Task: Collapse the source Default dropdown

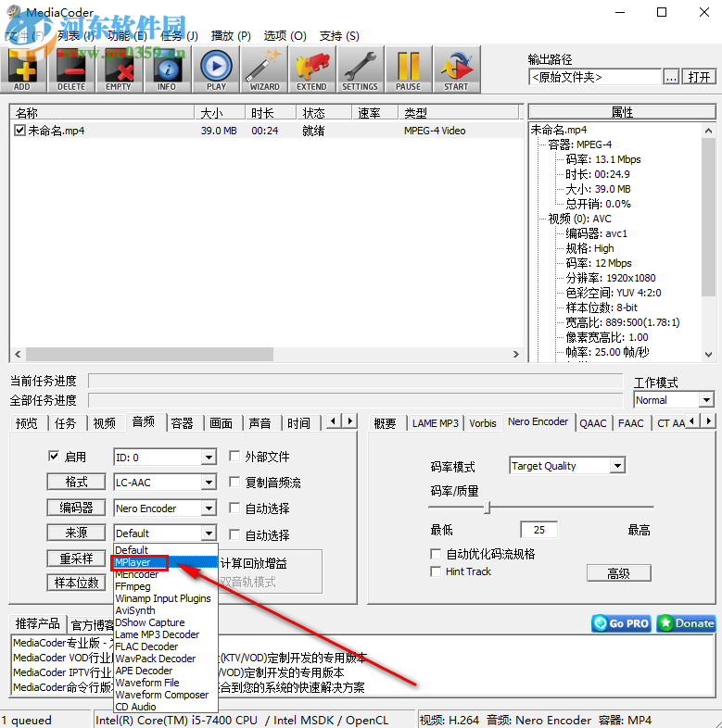Action: [x=165, y=533]
